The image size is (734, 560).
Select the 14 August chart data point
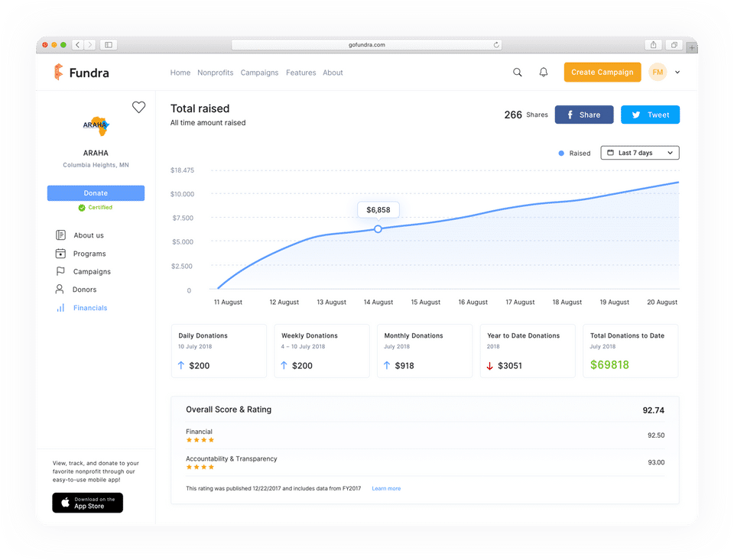click(378, 228)
